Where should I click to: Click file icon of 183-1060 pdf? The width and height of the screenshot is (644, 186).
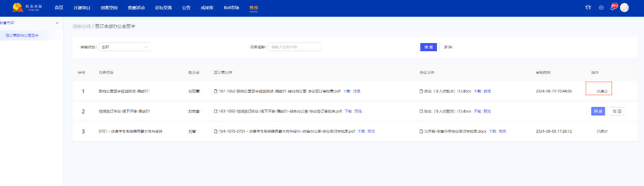pyautogui.click(x=216, y=111)
